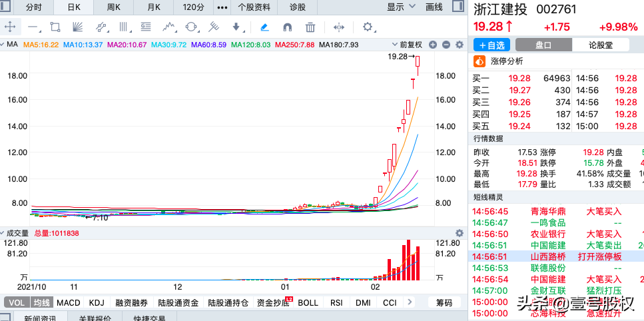Select the 资金抄底 indicator
Image resolution: width=644 pixels, height=321 pixels.
273,303
